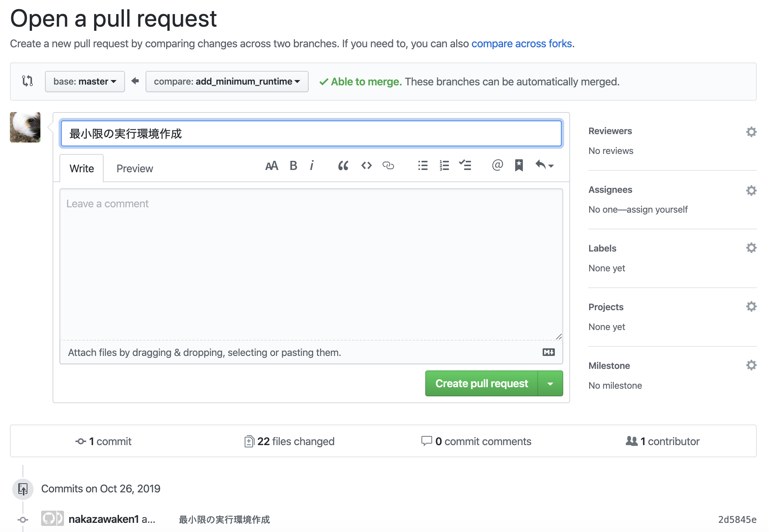Open Reviewers settings gear
This screenshot has height=532, width=769.
pyautogui.click(x=751, y=131)
